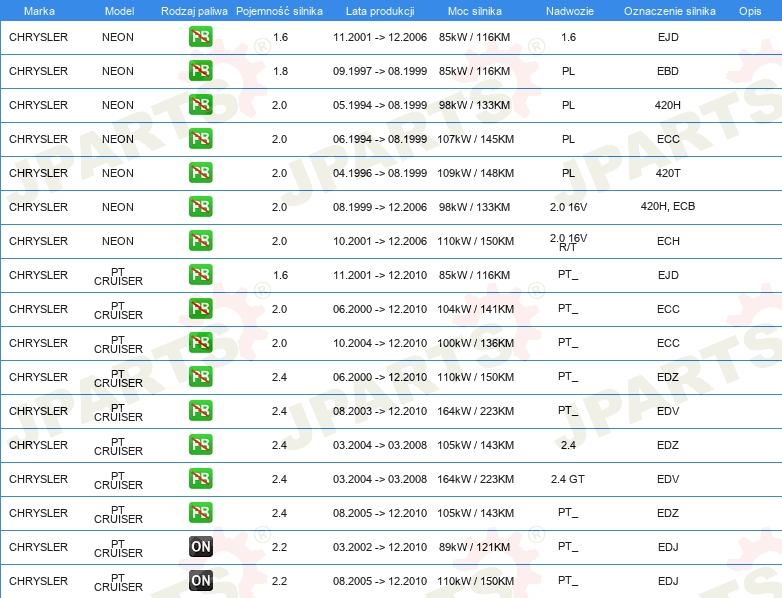This screenshot has width=782, height=598.
Task: Click the Model column header
Action: point(120,11)
